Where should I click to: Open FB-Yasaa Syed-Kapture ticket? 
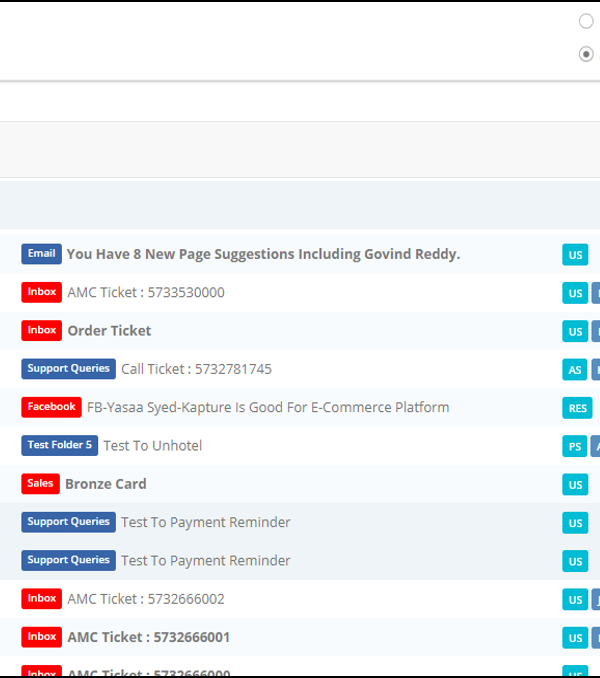[x=268, y=408]
